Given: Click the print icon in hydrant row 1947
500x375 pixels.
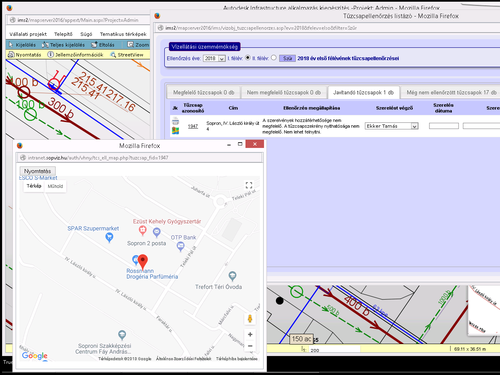Looking at the screenshot, I should point(175,121).
